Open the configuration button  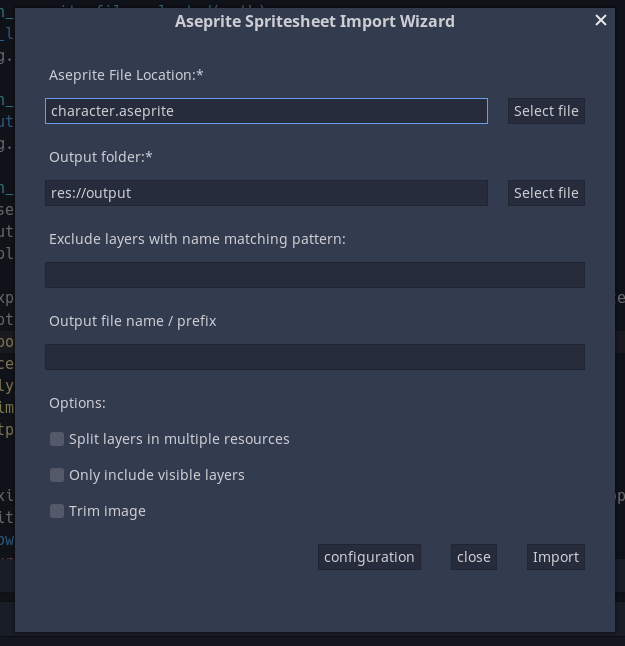pyautogui.click(x=369, y=557)
